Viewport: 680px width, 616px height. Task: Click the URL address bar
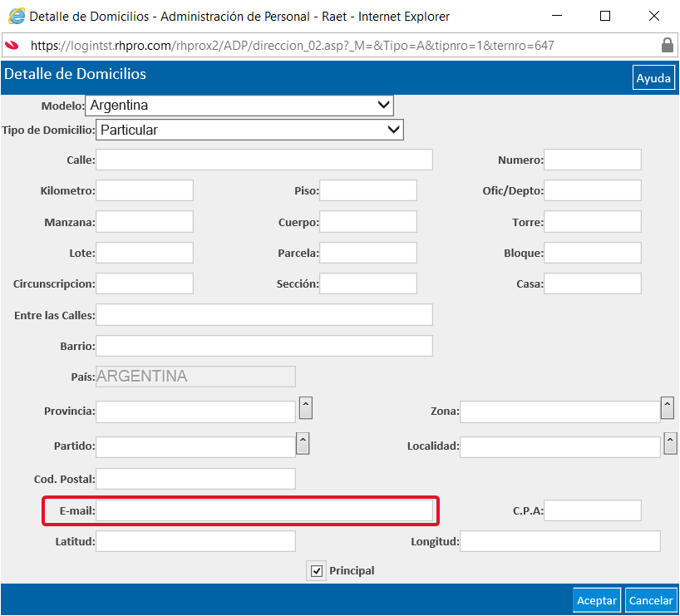click(338, 45)
